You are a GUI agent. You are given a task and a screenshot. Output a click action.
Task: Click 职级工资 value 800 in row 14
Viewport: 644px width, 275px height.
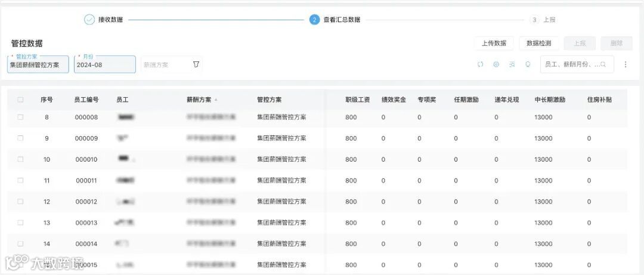[x=351, y=244]
